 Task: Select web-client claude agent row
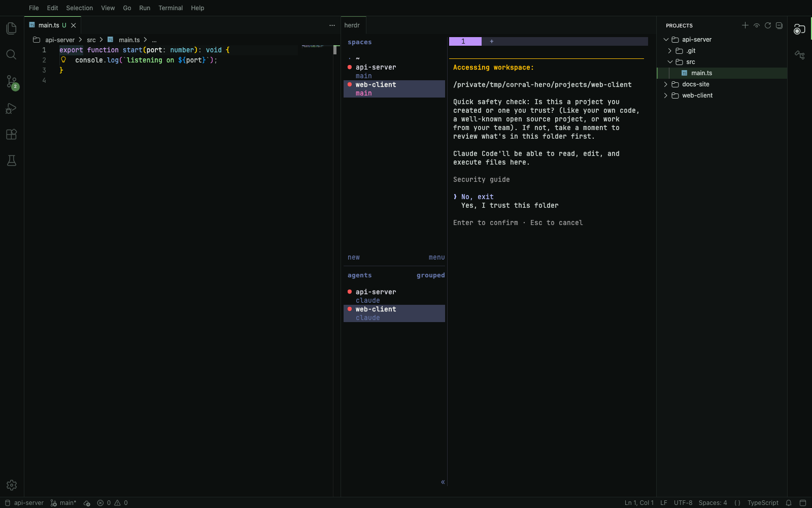point(394,313)
